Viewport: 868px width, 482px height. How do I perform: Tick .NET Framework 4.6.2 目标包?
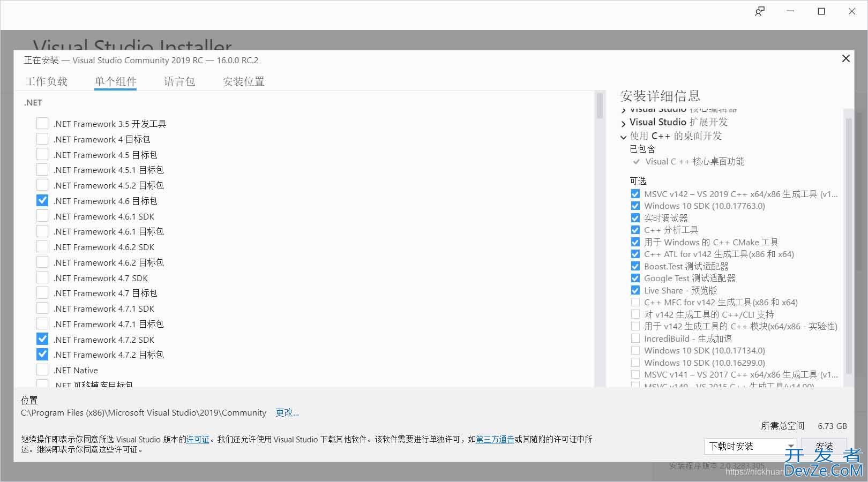click(42, 262)
